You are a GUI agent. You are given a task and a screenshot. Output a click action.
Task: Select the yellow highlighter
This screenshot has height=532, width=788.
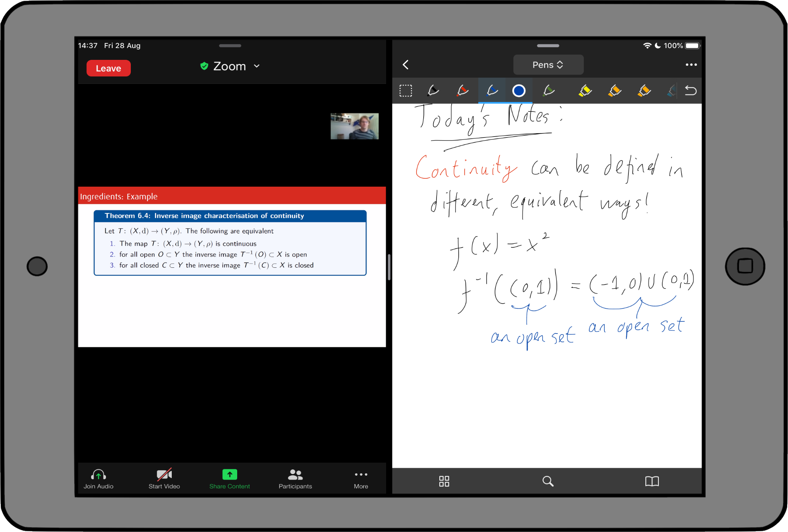585,91
